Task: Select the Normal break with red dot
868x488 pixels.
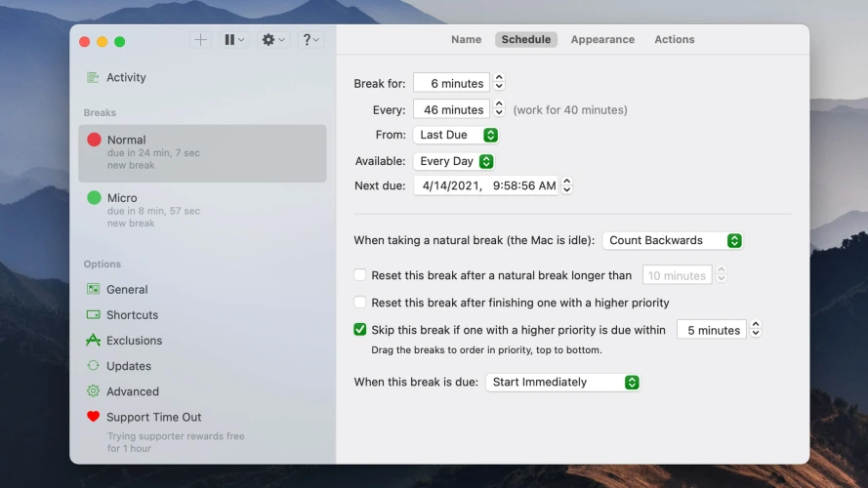Action: (202, 152)
